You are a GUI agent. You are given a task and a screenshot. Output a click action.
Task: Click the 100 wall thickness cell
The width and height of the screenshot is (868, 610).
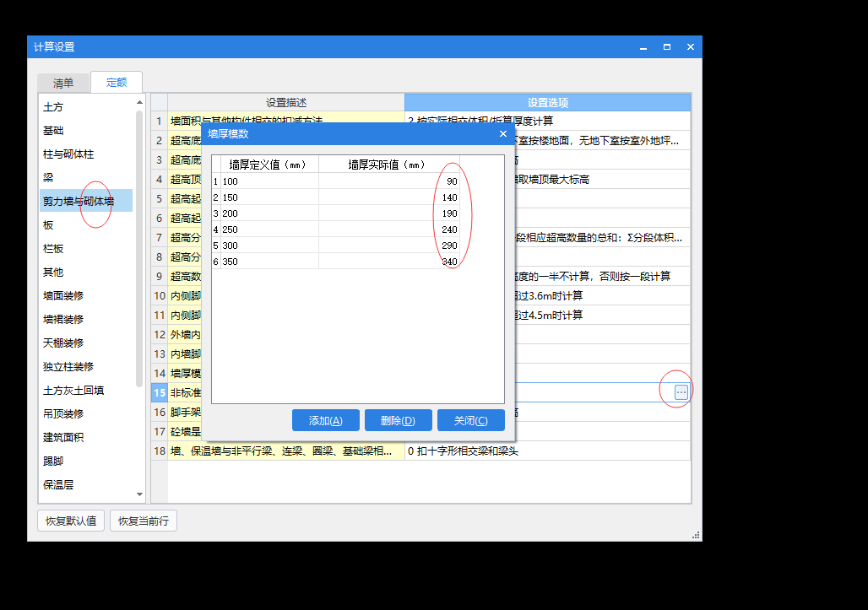point(269,181)
